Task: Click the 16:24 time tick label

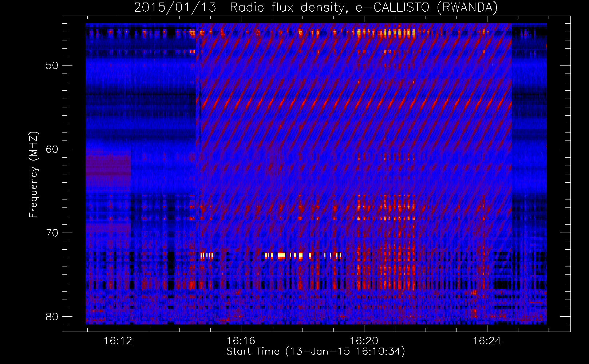Action: [x=487, y=341]
